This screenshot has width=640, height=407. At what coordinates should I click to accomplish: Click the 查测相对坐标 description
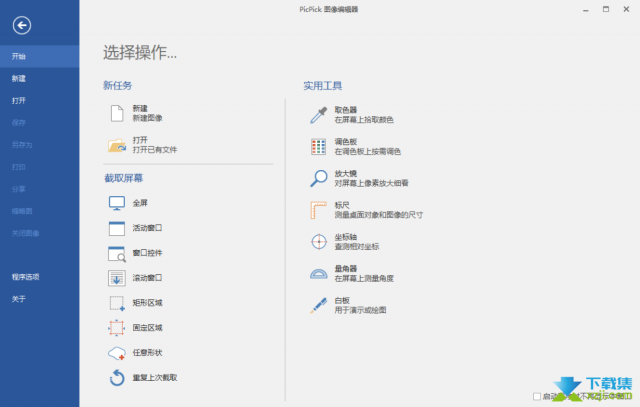[357, 247]
